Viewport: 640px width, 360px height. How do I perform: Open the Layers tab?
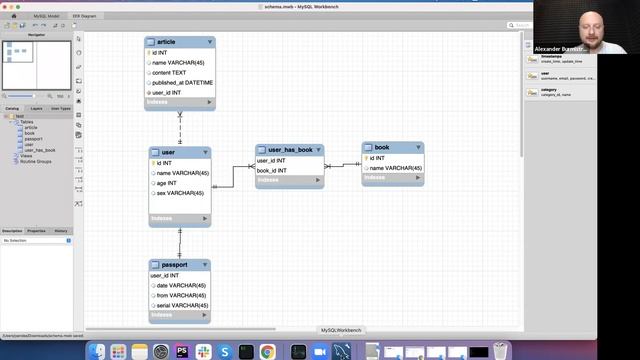click(x=36, y=109)
